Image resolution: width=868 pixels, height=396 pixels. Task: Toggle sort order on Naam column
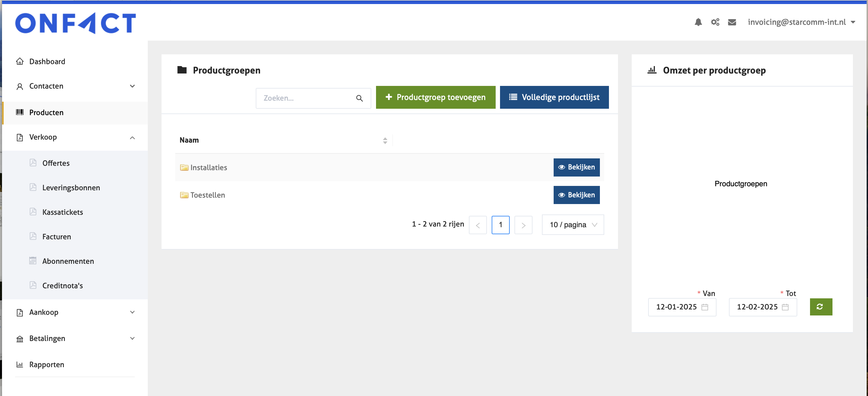(x=385, y=140)
